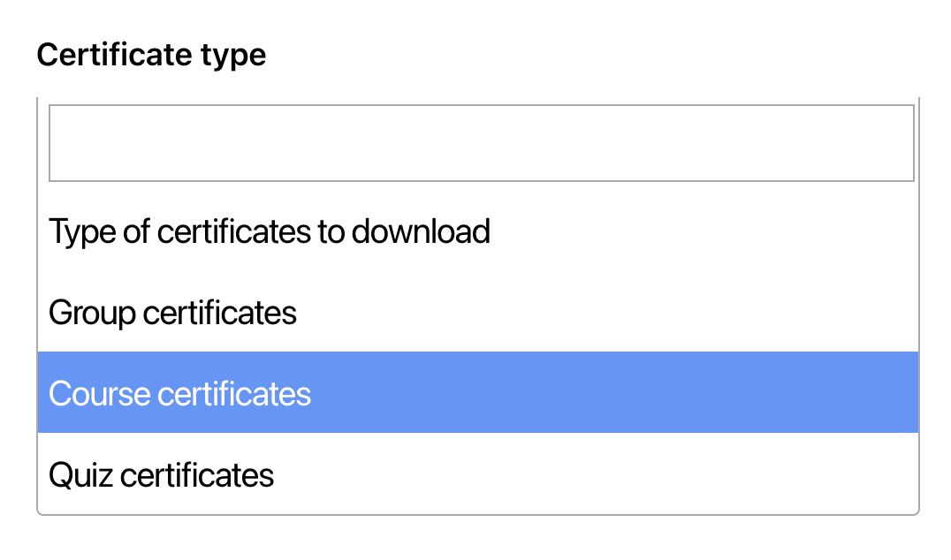Click the "Certificate type" heading text

tap(151, 55)
